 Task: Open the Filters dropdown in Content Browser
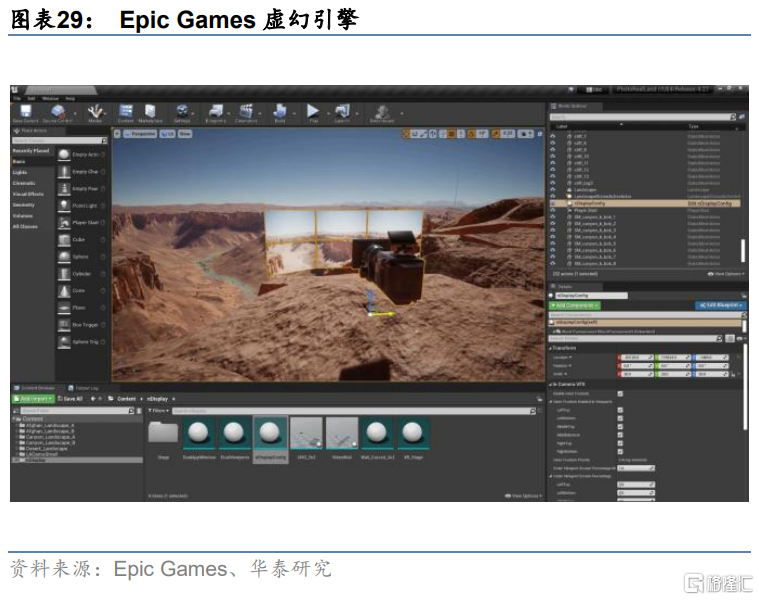coord(156,411)
